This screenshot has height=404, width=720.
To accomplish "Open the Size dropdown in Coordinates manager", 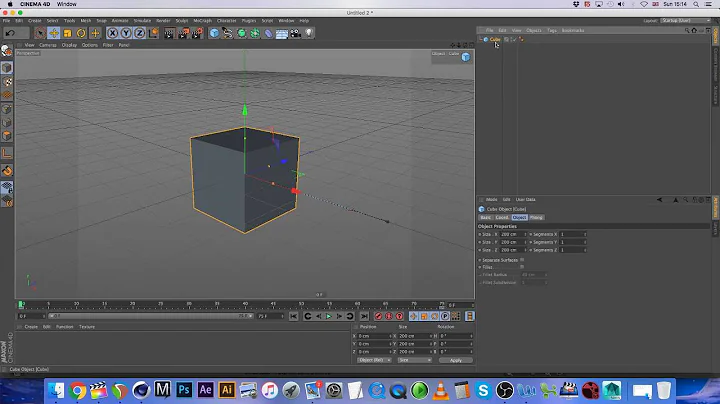I will click(x=415, y=360).
